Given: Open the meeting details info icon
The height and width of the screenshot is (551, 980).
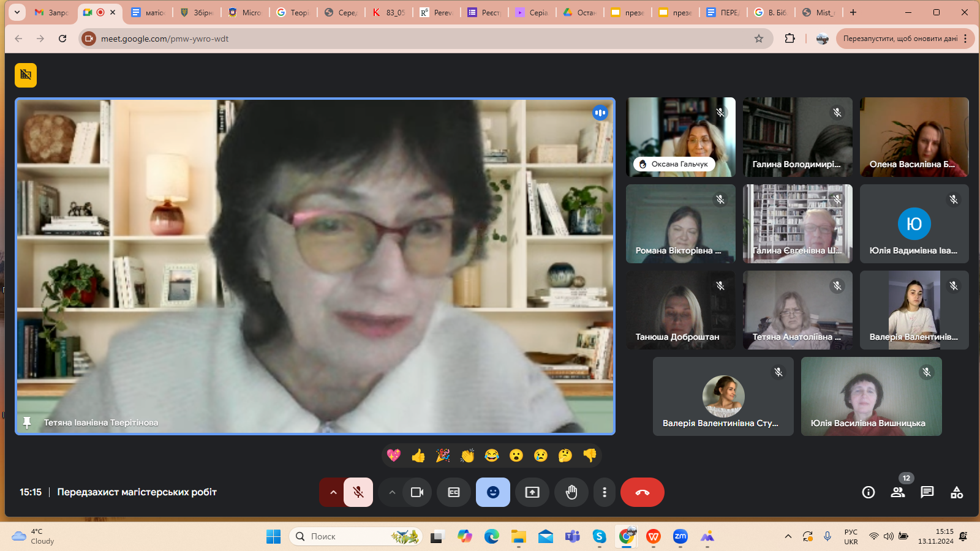Looking at the screenshot, I should click(868, 492).
